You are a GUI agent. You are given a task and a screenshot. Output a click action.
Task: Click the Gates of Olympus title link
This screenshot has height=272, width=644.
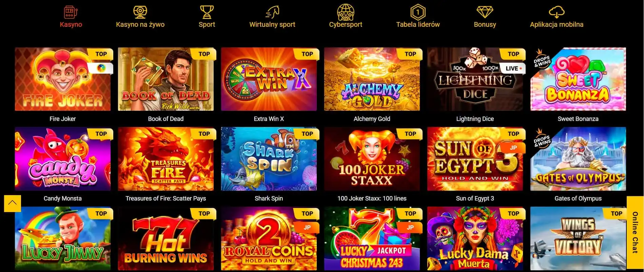tap(578, 198)
